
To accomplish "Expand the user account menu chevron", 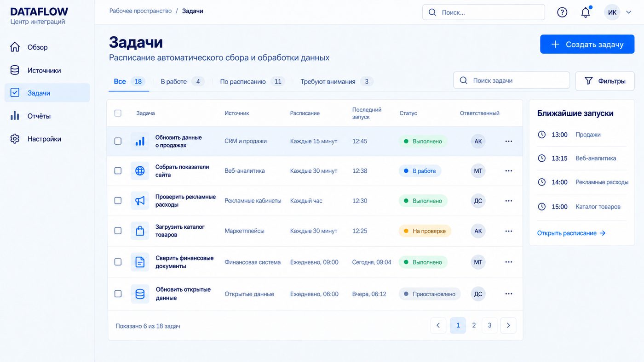I will (629, 12).
